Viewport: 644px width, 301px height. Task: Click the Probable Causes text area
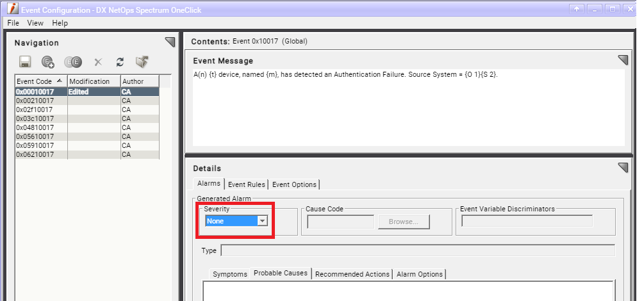click(x=408, y=291)
